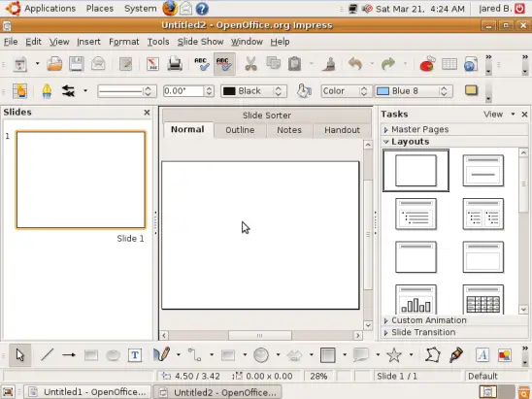Open the Blue 8 fill color dropdown
532x399 pixels.
point(414,91)
